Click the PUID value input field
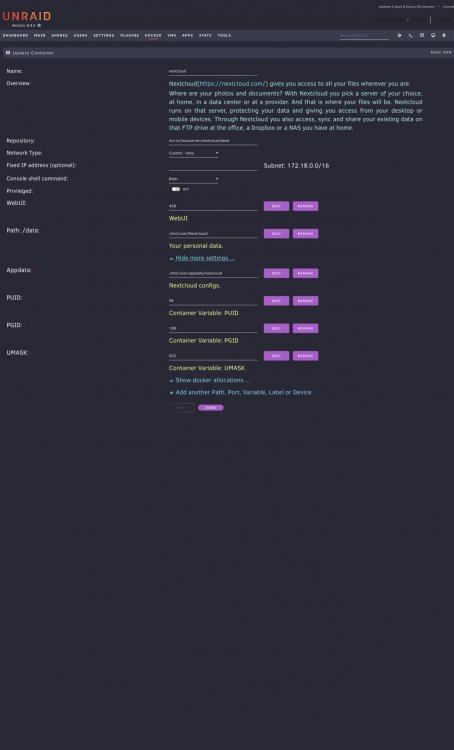The image size is (454, 750). 213,301
